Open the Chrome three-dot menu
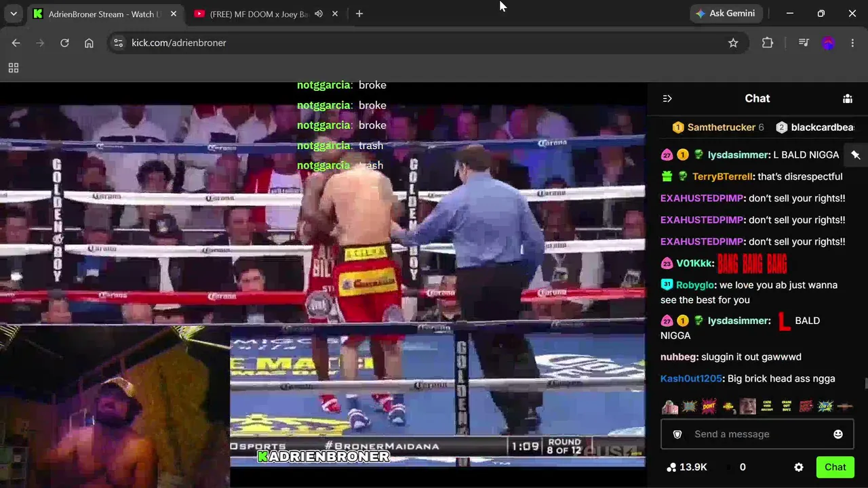868x488 pixels. tap(852, 43)
